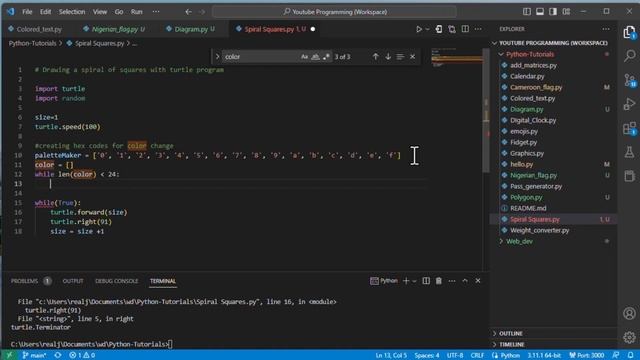This screenshot has height=360, width=640.
Task: Open the Manage gear settings
Action: pyautogui.click(x=629, y=337)
